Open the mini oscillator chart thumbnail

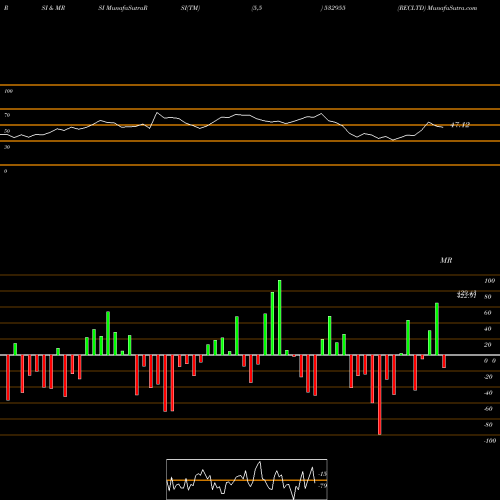(x=247, y=479)
